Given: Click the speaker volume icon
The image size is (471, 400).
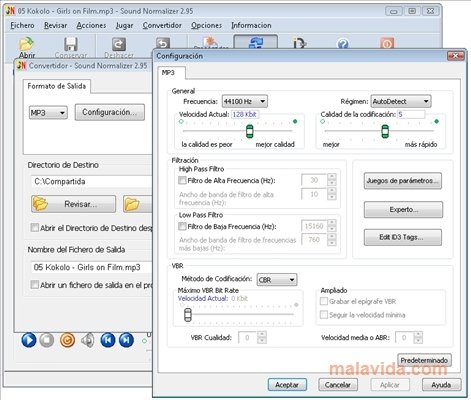Looking at the screenshot, I should point(88,340).
